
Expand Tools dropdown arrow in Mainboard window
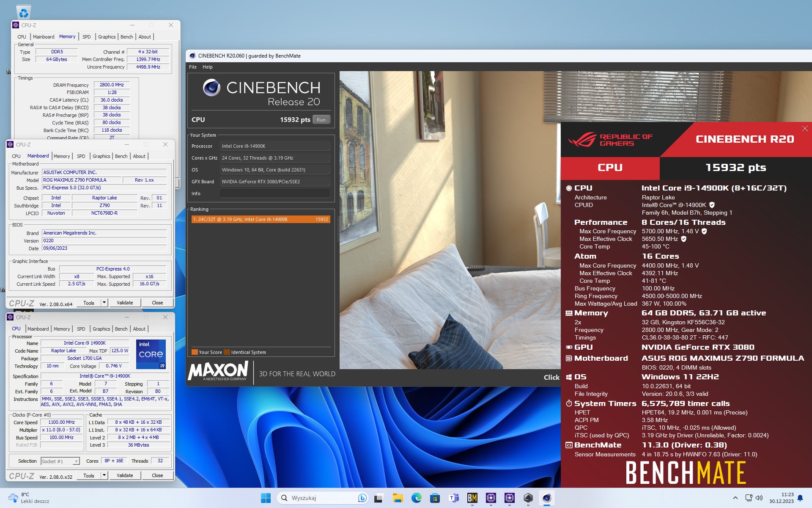pos(104,303)
